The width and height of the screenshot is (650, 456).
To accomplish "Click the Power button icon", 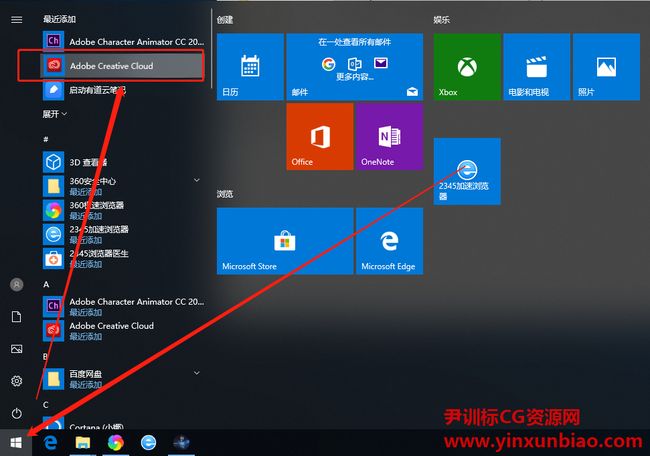I will click(17, 413).
